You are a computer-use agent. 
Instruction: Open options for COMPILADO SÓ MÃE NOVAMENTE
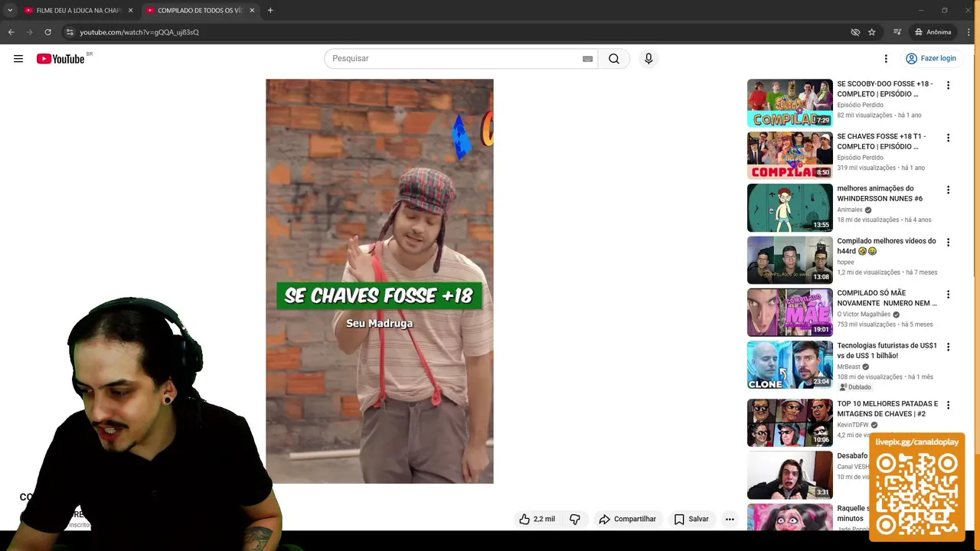(x=948, y=295)
